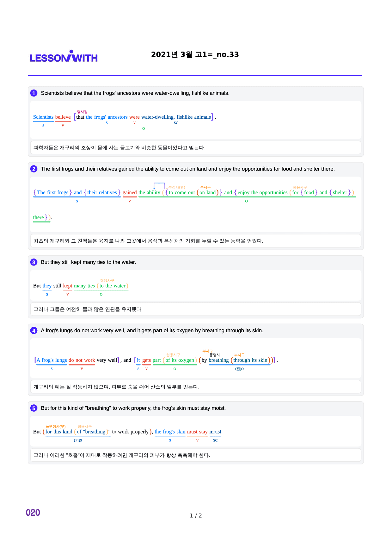Click 'through its skin' phrase
392x555 pixels.
point(250,360)
